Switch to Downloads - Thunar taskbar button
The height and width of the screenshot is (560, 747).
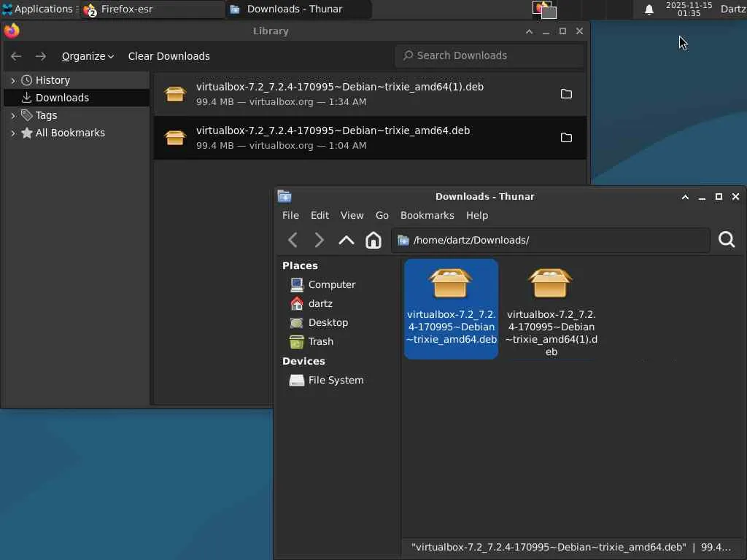tap(298, 9)
